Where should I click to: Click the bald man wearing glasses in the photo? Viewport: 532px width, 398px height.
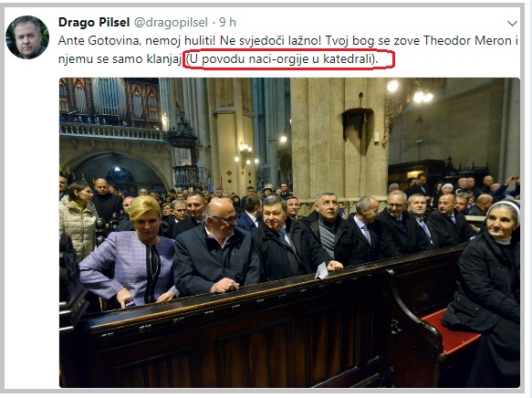215,247
